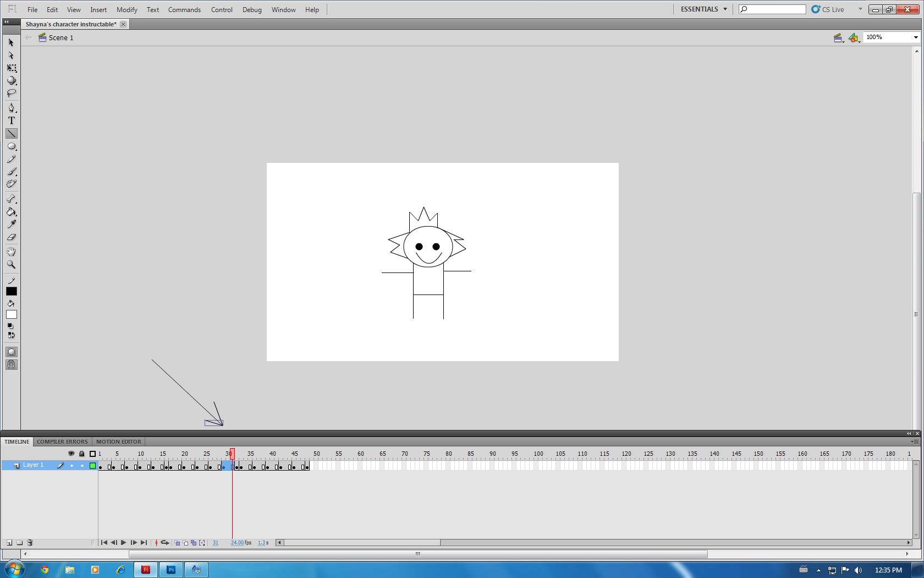Switch to the Motion Editor tab
Viewport: 924px width, 578px height.
(118, 441)
